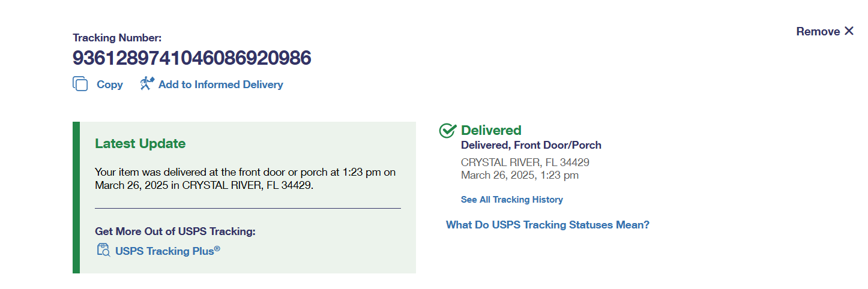Click the tracking number 9361289741046086920986
Image resolution: width=868 pixels, height=289 pixels.
[x=192, y=58]
